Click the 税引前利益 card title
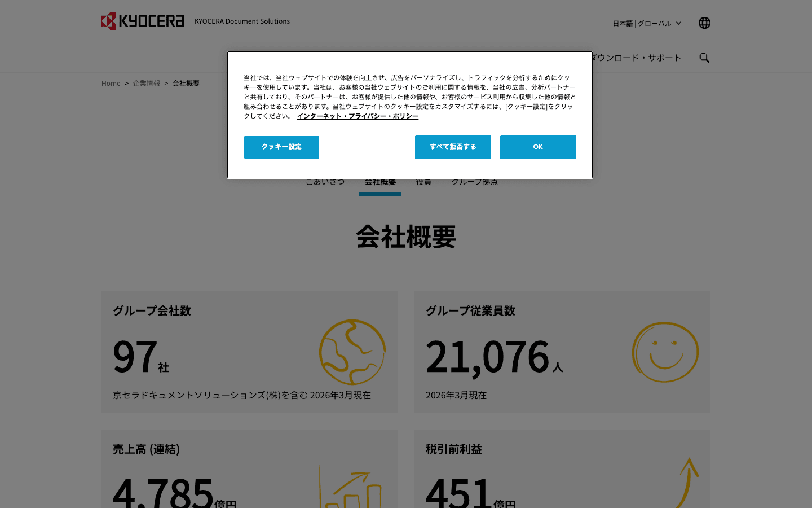Image resolution: width=812 pixels, height=508 pixels. [x=454, y=449]
